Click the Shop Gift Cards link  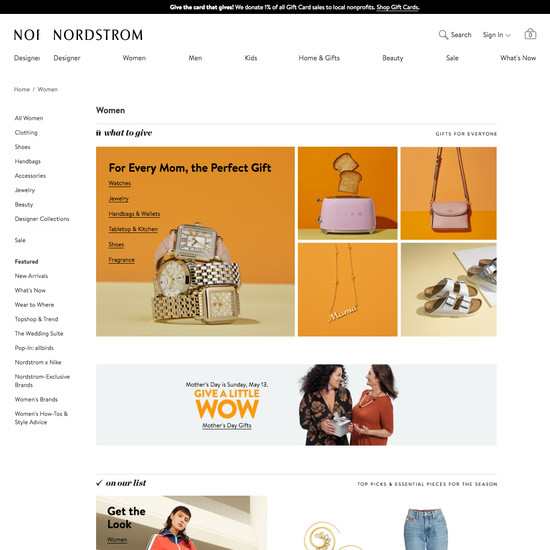click(397, 7)
